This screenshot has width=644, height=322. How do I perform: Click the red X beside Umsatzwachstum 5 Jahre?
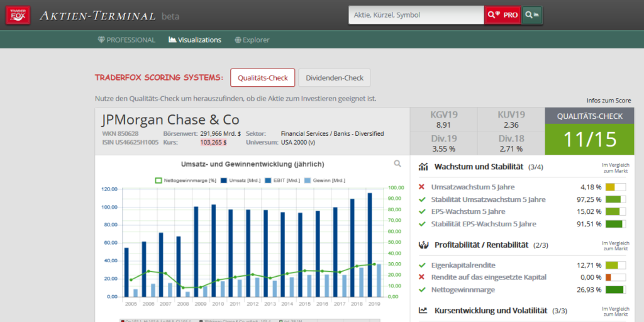click(421, 187)
